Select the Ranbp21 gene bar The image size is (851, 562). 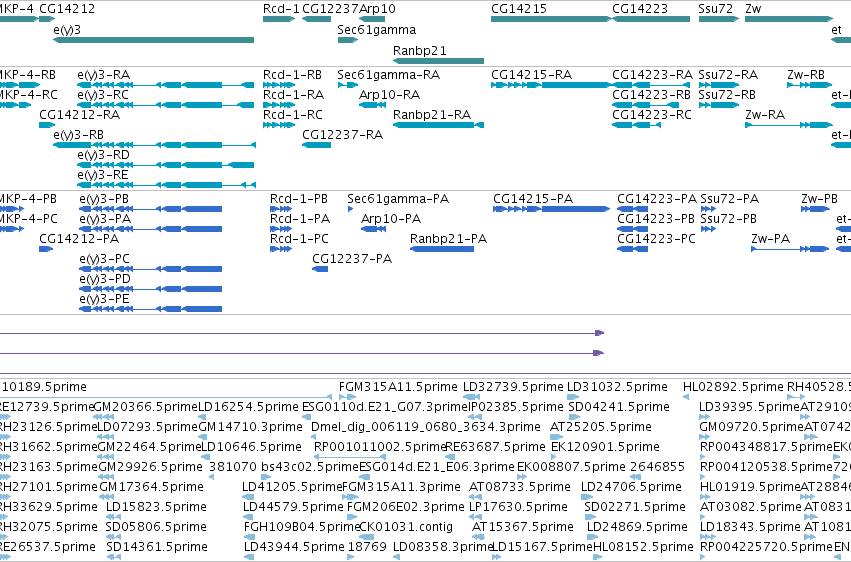(x=439, y=61)
